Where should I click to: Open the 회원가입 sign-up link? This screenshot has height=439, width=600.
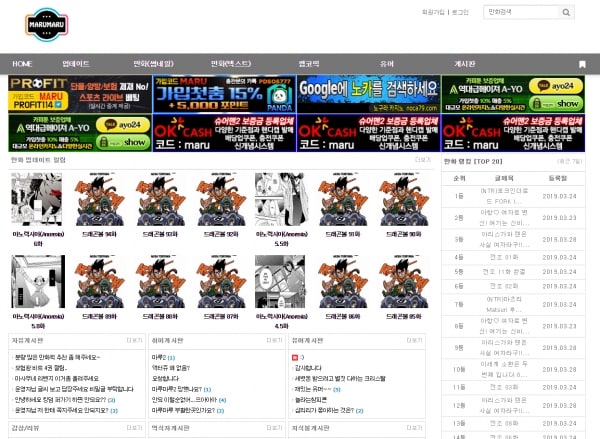(433, 12)
